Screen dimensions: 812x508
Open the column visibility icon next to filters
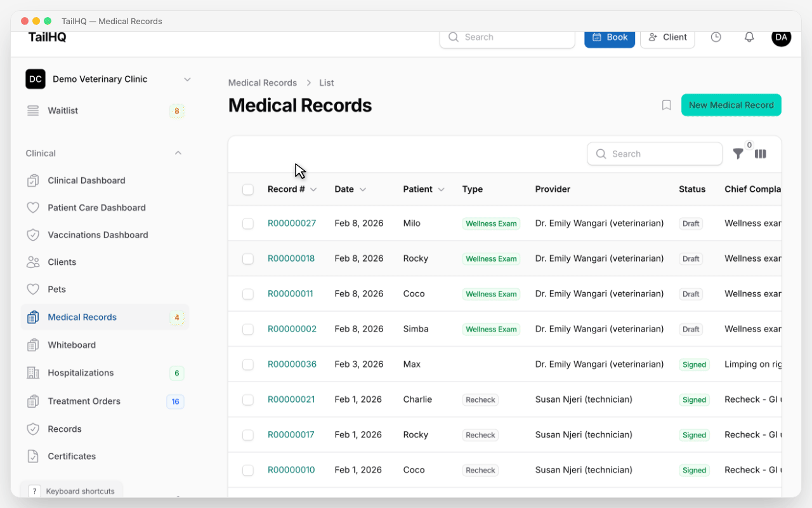(x=760, y=154)
